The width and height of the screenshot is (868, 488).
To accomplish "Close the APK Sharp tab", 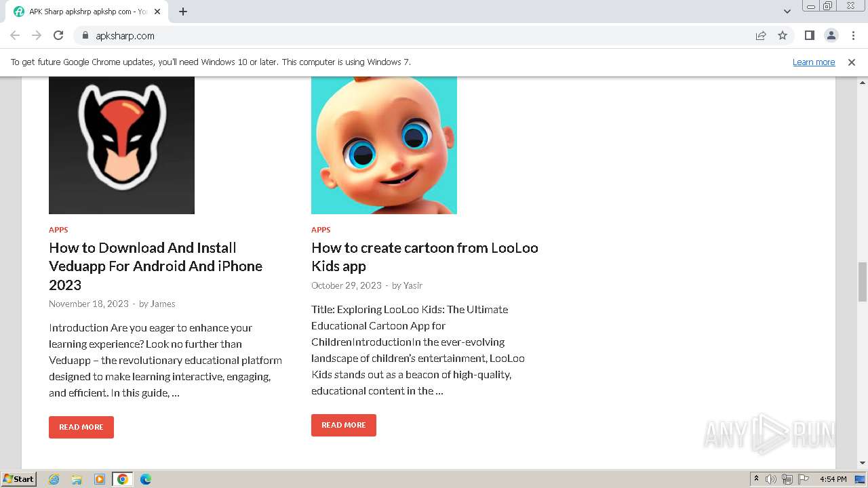I will [x=157, y=12].
